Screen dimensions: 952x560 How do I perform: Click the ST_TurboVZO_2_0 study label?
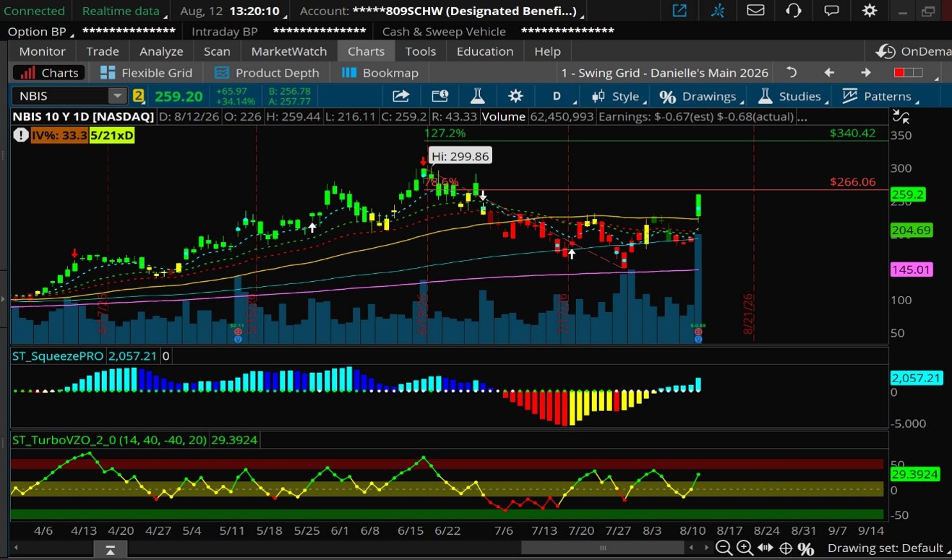click(110, 439)
